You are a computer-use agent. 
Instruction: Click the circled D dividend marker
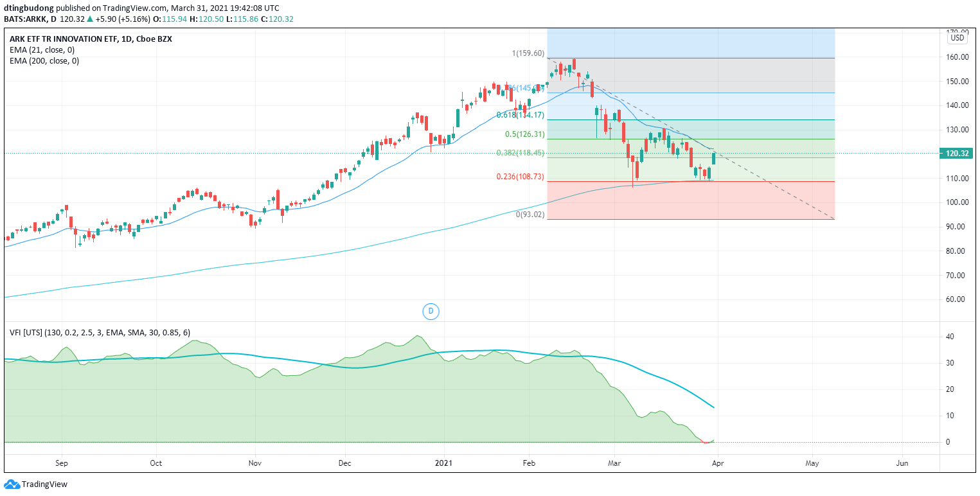tap(431, 312)
